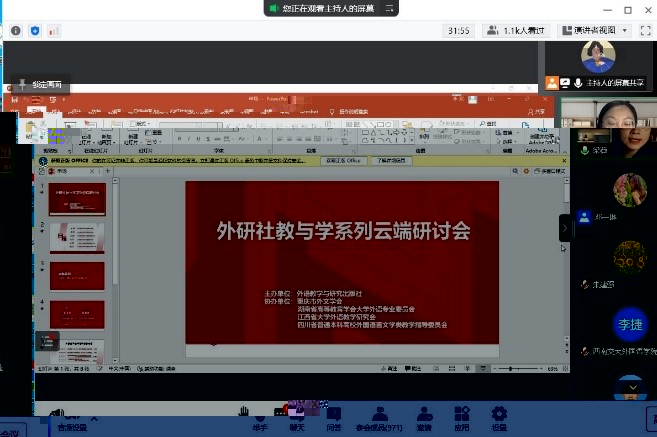657x437 pixels.
Task: Click the pin screen button
Action: tap(41, 84)
